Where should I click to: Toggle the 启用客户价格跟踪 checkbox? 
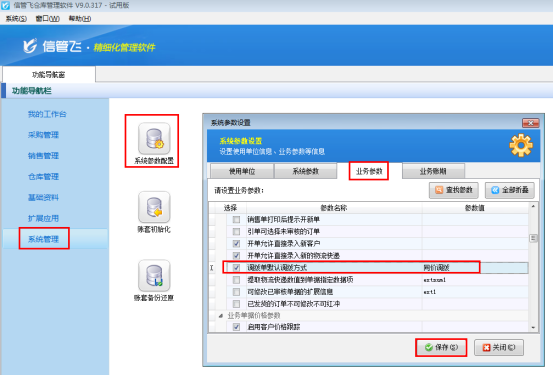pos(236,327)
